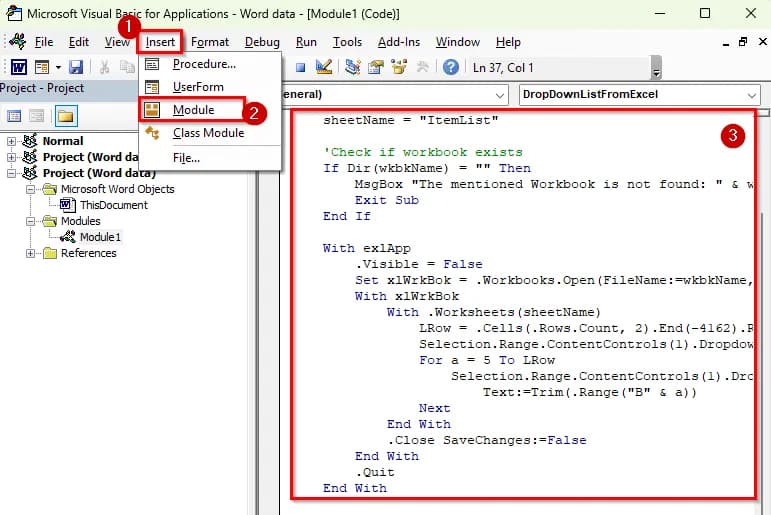Click the Insert menu
The height and width of the screenshot is (515, 771).
coord(160,42)
